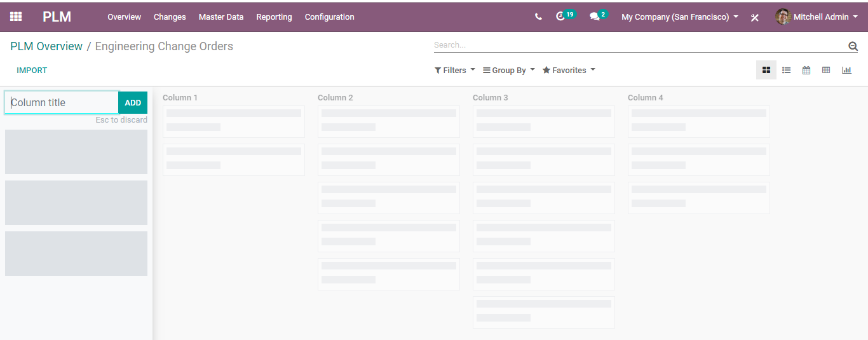
Task: Click the Column 3 header
Action: coord(491,98)
